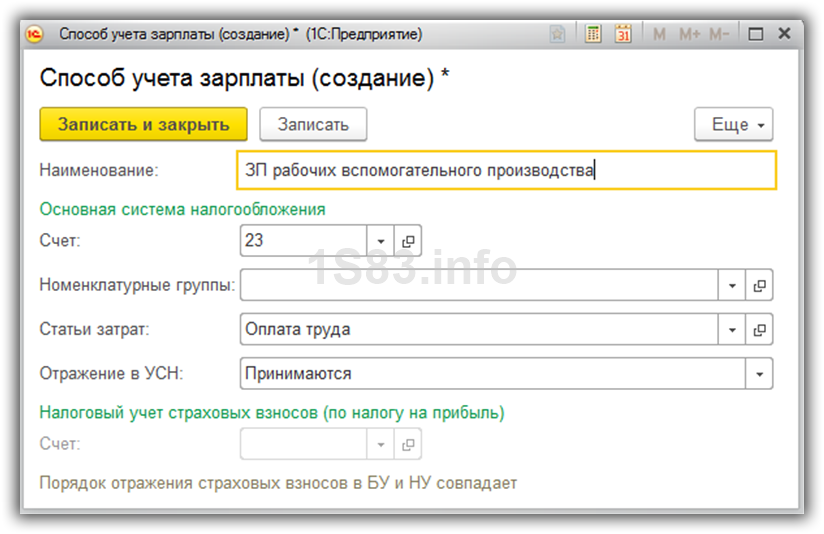
Task: Open Номенклатурные группы item form icon
Action: click(760, 286)
